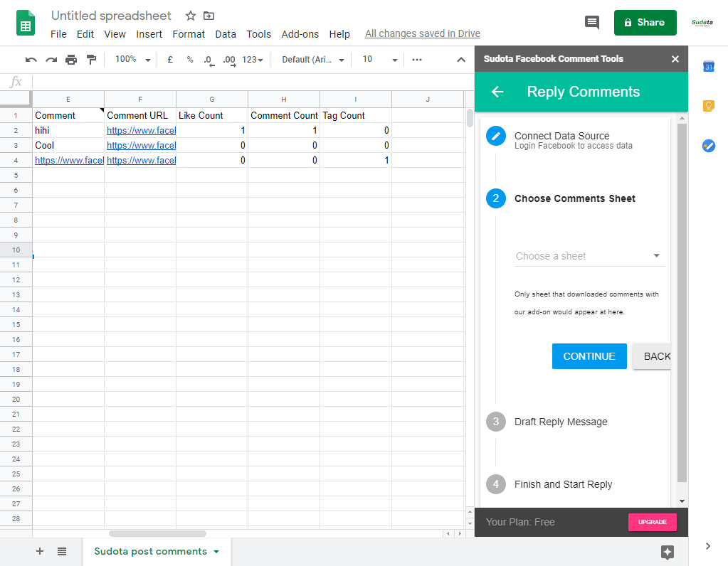The image size is (728, 566).
Task: Open the View menu
Action: point(115,34)
